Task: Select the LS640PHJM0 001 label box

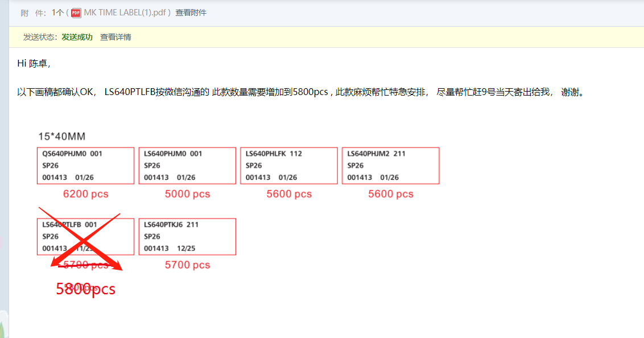Action: 187,166
